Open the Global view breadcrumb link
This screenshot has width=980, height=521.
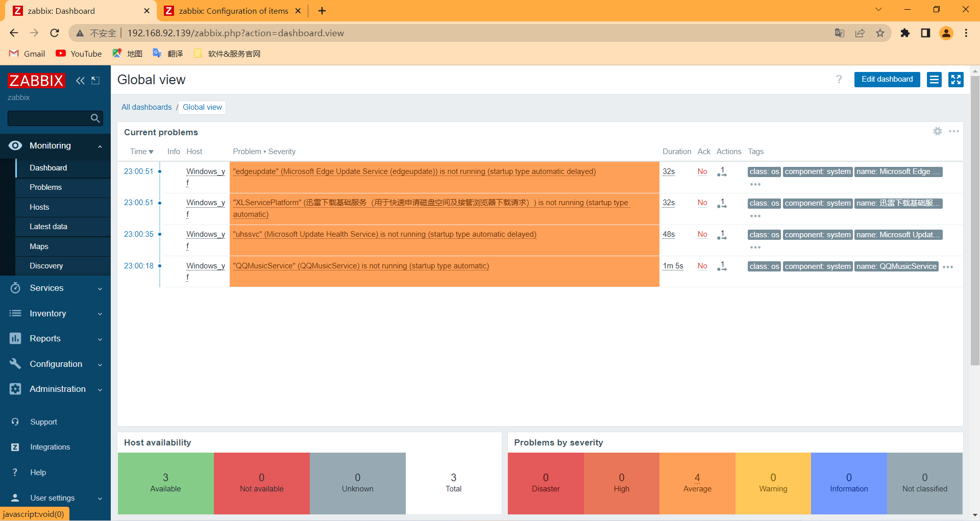coord(202,107)
